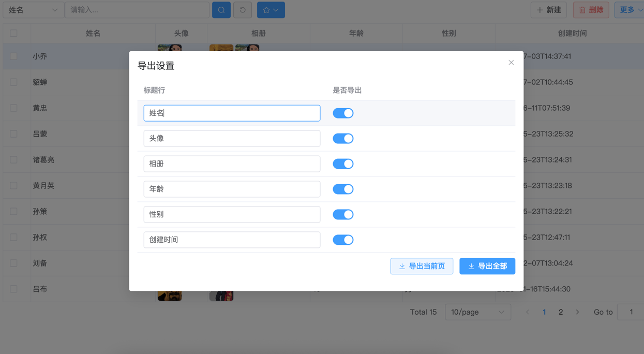The image size is (644, 354).
Task: Go to previous page arrow
Action: click(527, 312)
